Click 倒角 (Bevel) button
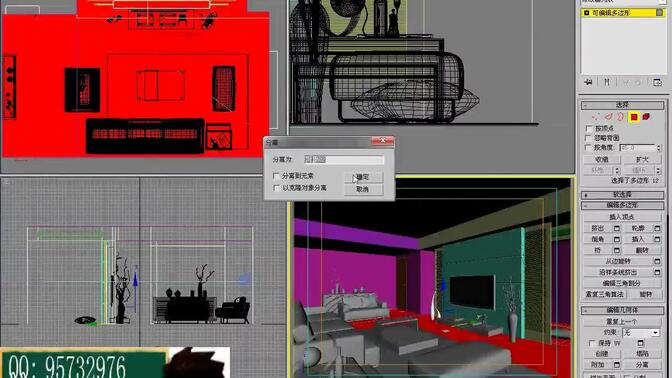The image size is (672, 378). click(x=598, y=239)
